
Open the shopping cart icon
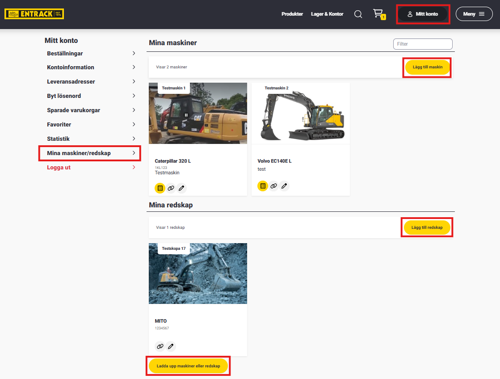coord(379,14)
